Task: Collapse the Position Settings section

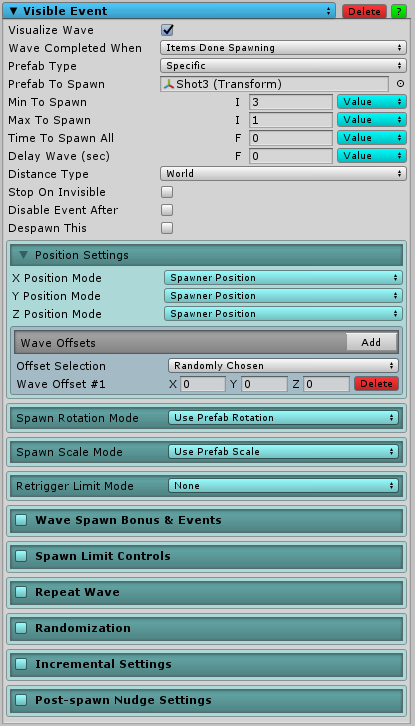Action: pos(25,255)
